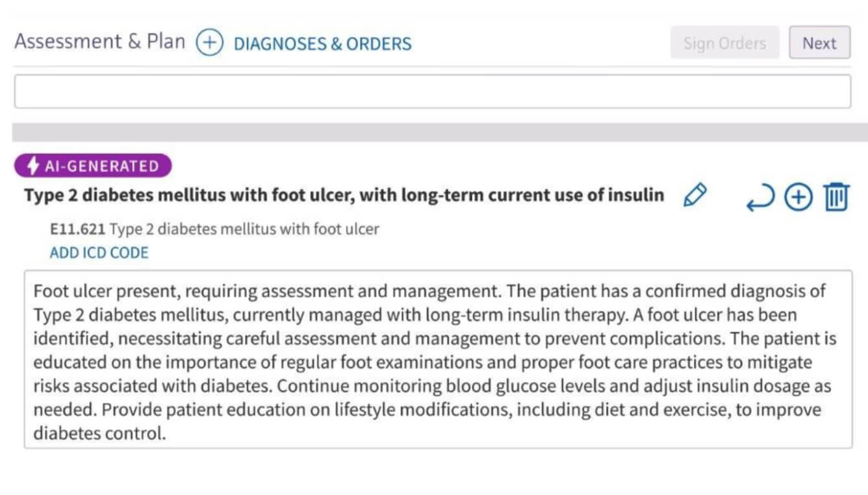The height and width of the screenshot is (495, 868).
Task: Click the AI-GENERATED purple badge
Action: [x=93, y=166]
